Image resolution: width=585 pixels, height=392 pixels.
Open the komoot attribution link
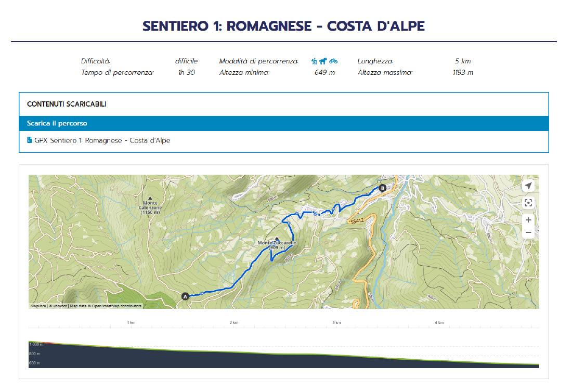coord(58,306)
